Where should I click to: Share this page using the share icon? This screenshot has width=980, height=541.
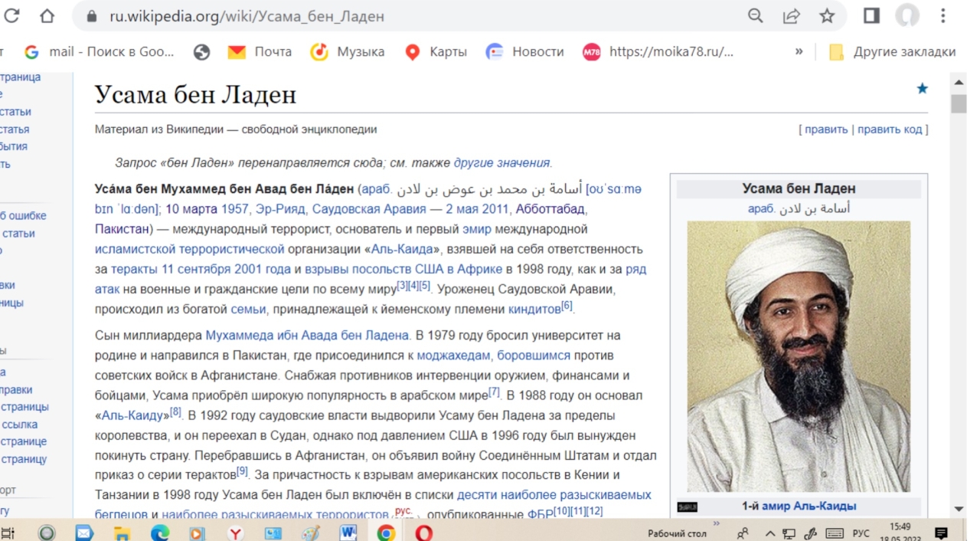tap(791, 15)
